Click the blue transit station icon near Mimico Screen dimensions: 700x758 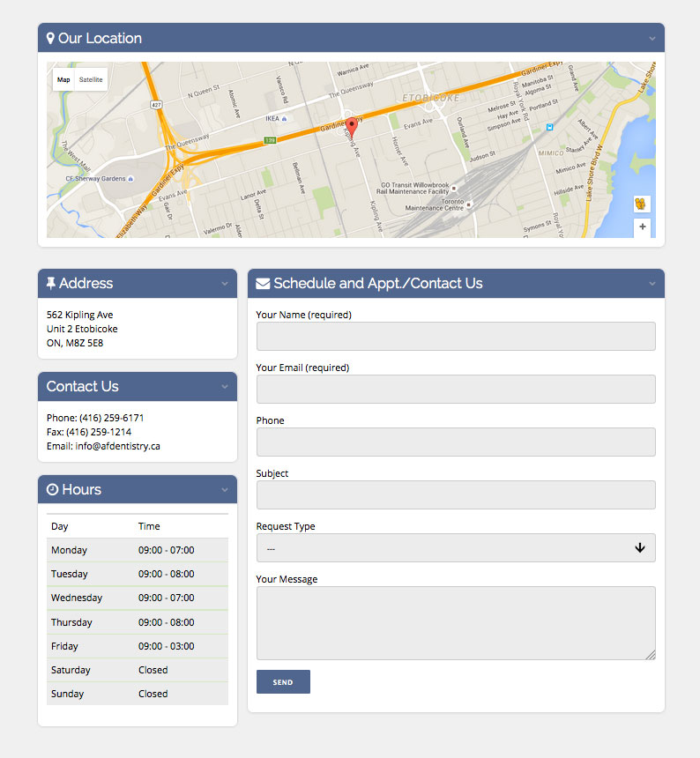click(x=549, y=127)
